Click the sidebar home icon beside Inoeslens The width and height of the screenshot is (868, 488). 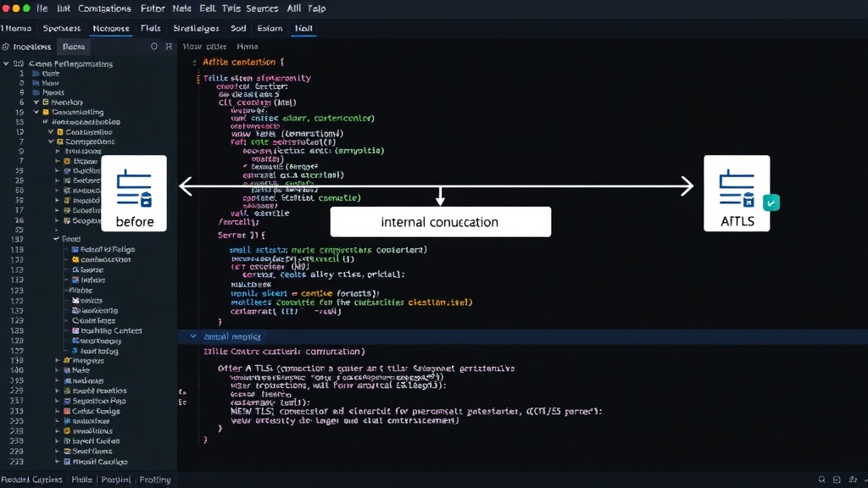(x=6, y=47)
